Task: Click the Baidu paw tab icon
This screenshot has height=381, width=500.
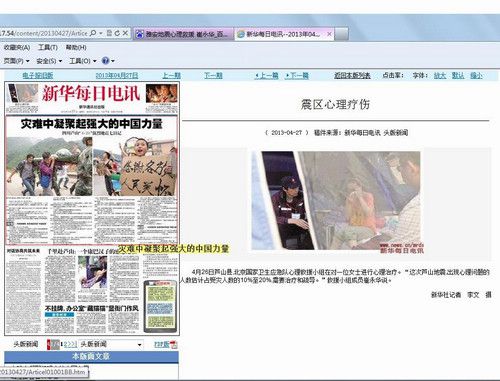Action: point(140,34)
